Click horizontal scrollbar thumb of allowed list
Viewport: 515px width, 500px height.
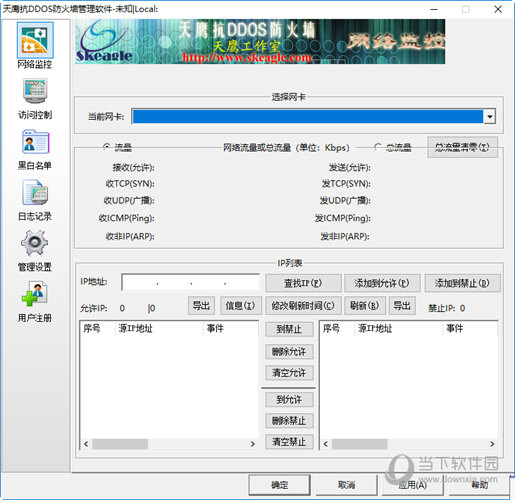(120, 444)
